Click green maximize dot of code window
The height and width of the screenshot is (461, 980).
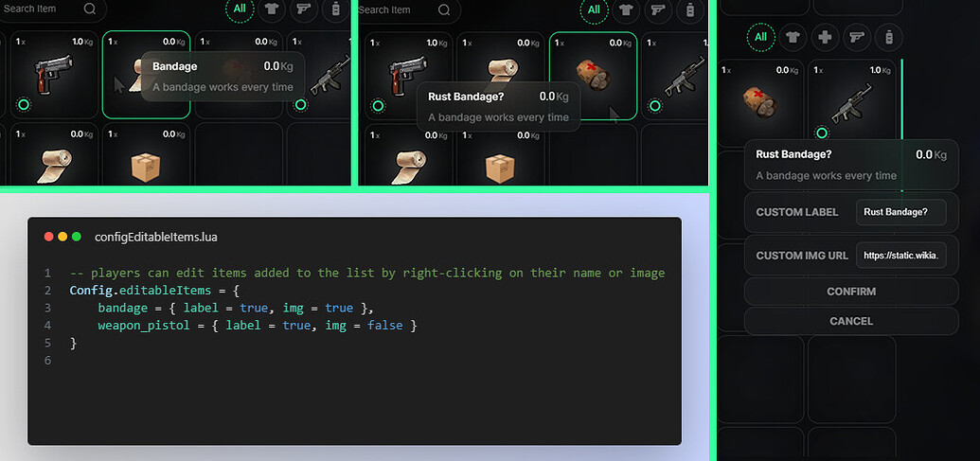coord(77,237)
